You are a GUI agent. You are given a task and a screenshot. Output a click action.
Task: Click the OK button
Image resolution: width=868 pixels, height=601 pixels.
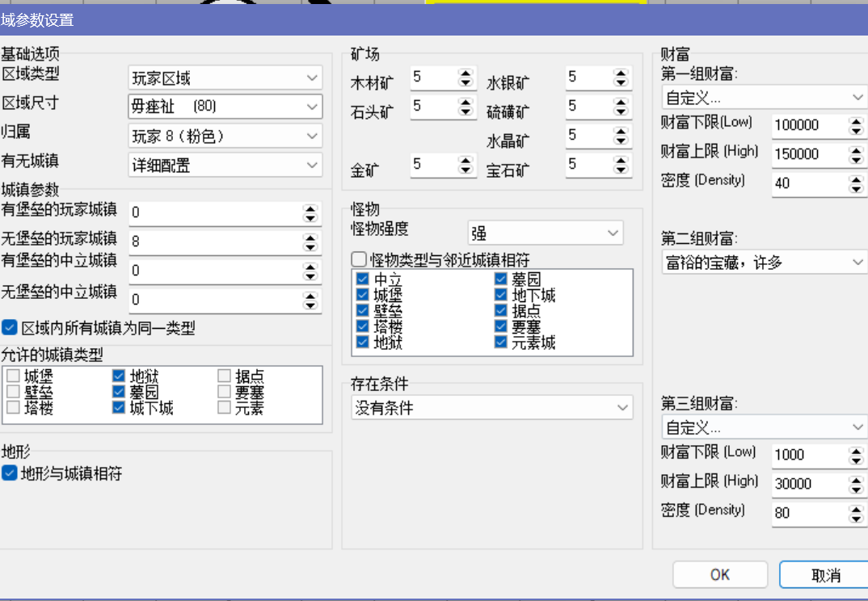point(719,574)
